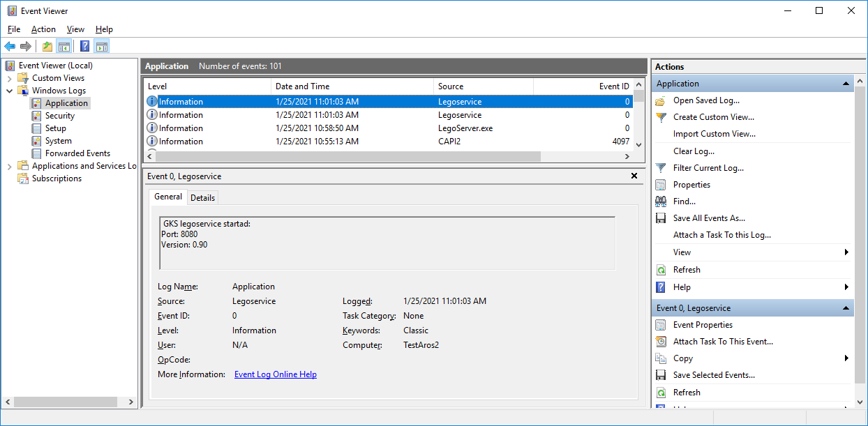The width and height of the screenshot is (868, 426).
Task: Click the event list horizontal scroll-right arrow
Action: click(x=626, y=157)
